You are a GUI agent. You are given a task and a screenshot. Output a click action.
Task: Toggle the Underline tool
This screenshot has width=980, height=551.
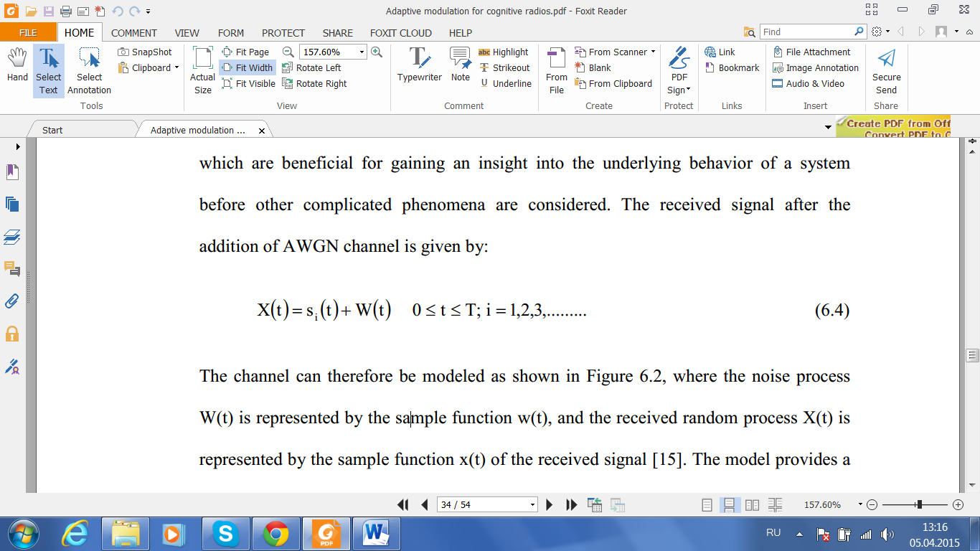505,83
